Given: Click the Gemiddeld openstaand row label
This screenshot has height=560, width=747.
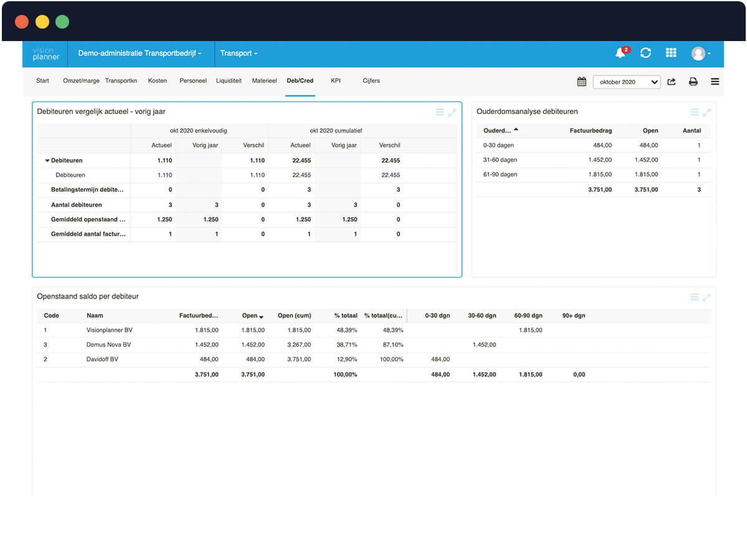Looking at the screenshot, I should pyautogui.click(x=88, y=220).
